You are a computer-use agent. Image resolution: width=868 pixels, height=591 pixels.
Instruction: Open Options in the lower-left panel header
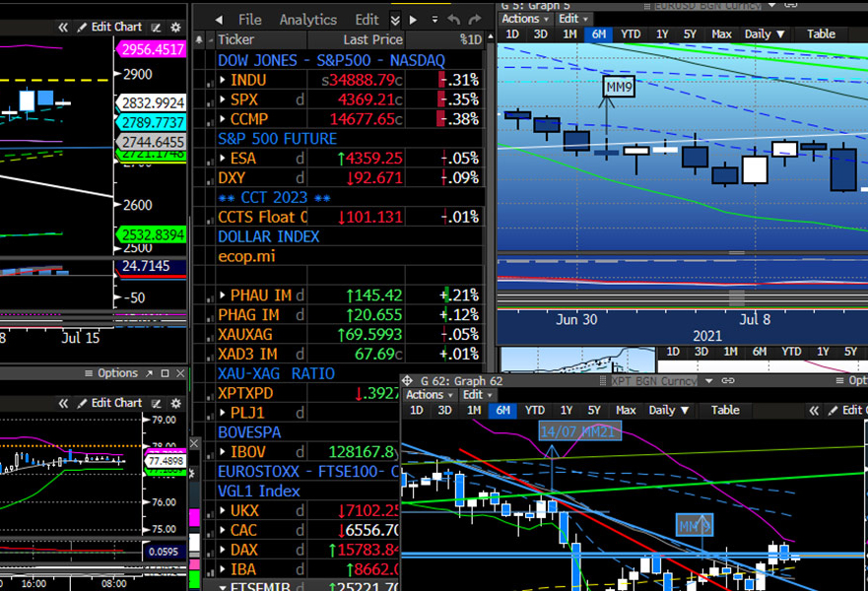(111, 373)
